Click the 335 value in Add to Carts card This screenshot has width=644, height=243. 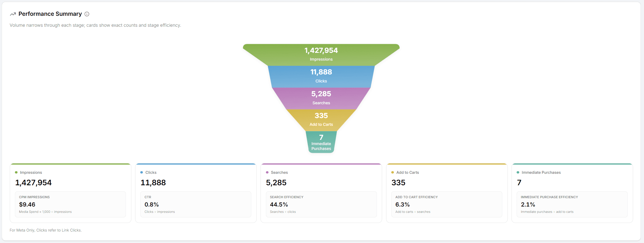click(x=398, y=183)
